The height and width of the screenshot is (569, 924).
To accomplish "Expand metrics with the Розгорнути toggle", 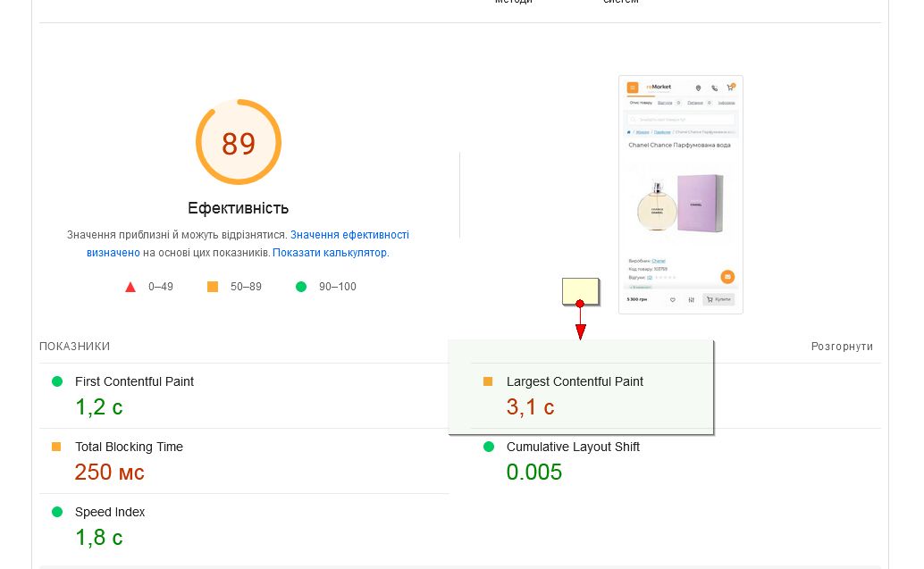I will pos(842,347).
